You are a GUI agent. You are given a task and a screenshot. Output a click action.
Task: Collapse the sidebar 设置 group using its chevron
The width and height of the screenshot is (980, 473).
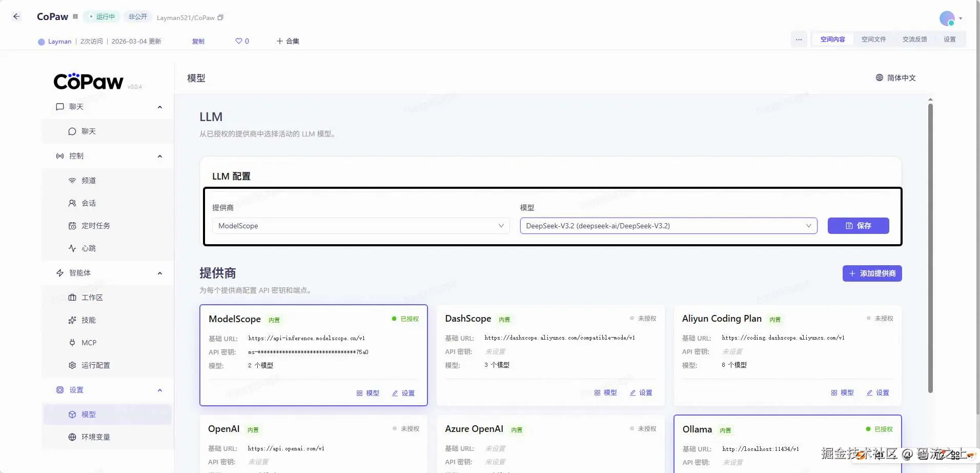pos(160,390)
